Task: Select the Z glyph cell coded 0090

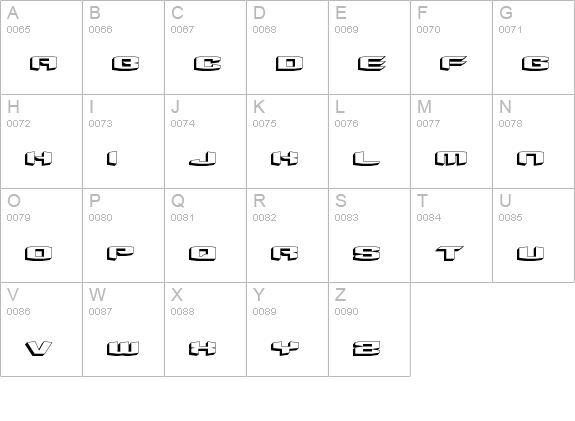Action: pyautogui.click(x=369, y=329)
